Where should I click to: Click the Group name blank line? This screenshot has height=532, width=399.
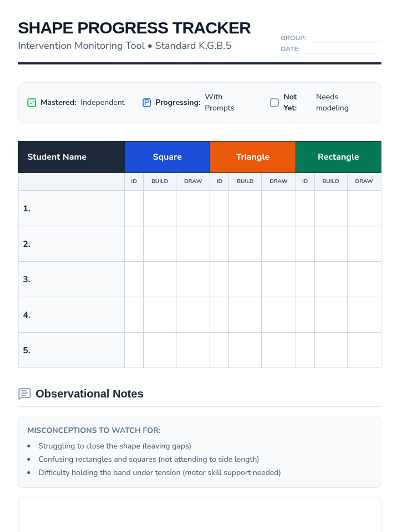tap(345, 39)
